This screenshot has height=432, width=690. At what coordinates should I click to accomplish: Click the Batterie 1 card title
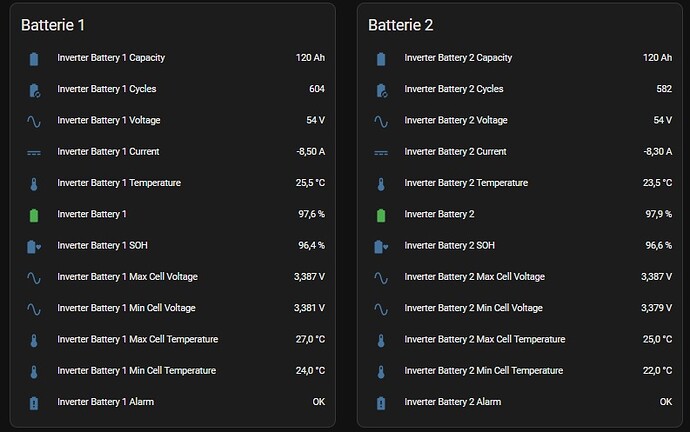pos(53,25)
